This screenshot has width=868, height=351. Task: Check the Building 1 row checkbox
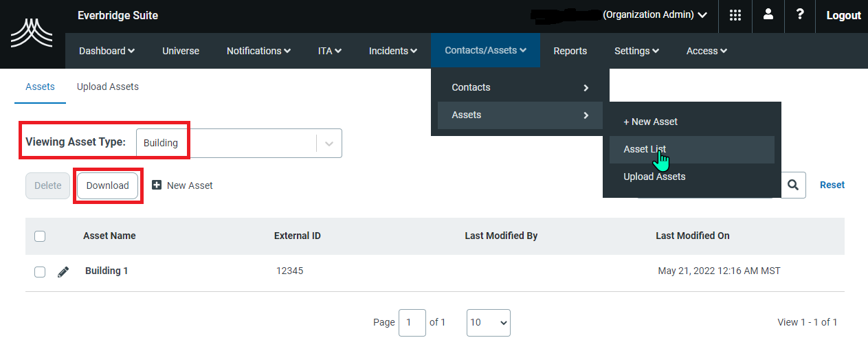point(40,272)
